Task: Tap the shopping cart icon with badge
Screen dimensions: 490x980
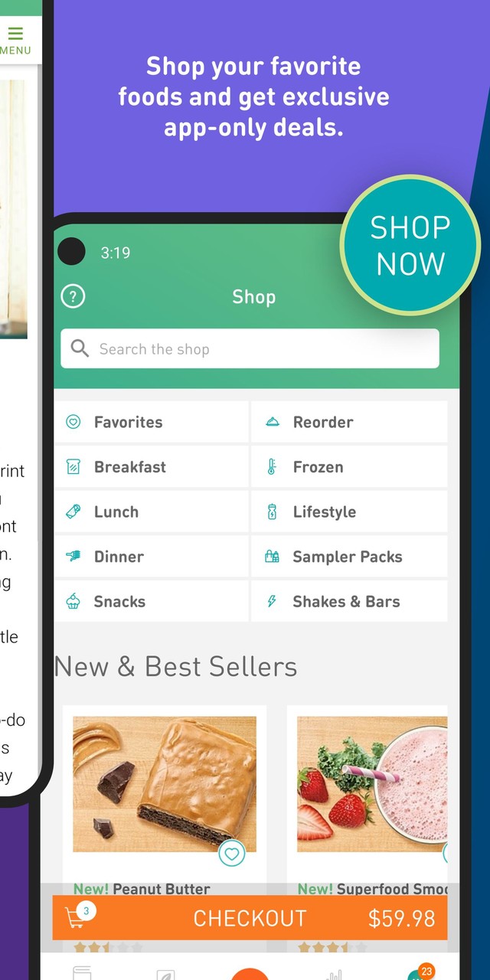Action: pyautogui.click(x=77, y=916)
